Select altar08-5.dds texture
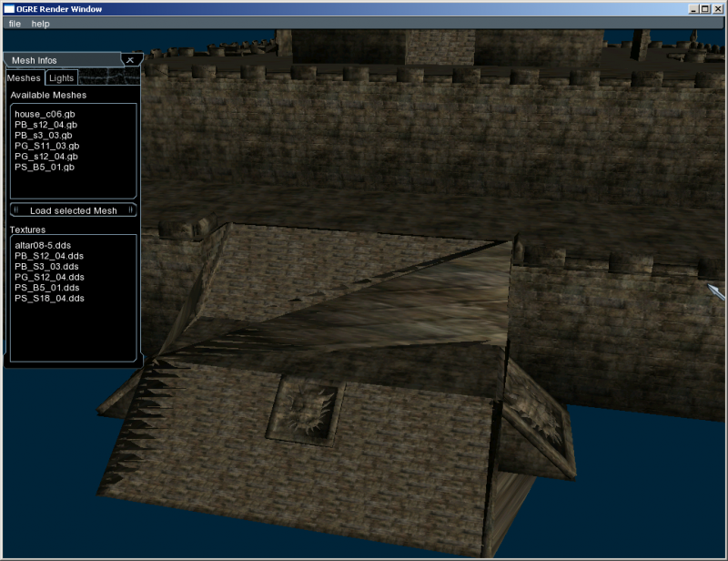 coord(43,245)
